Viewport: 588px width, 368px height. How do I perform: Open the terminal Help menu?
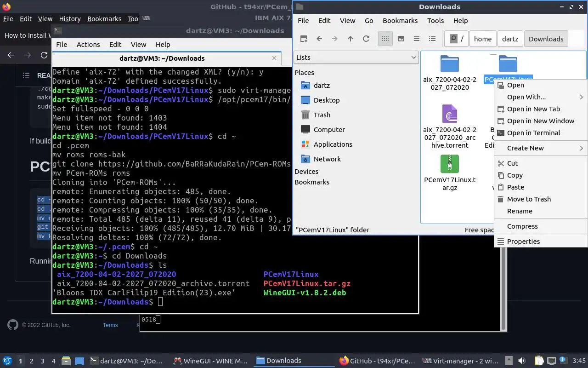(163, 45)
